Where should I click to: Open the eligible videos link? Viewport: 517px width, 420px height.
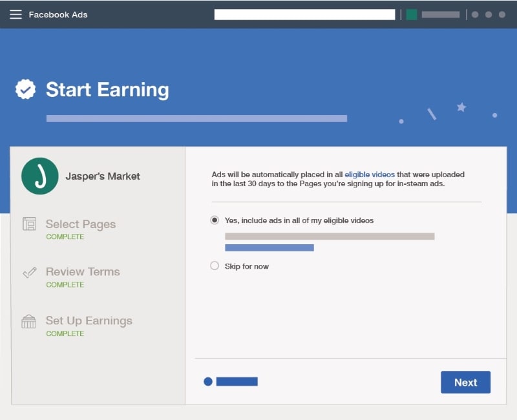pos(370,174)
